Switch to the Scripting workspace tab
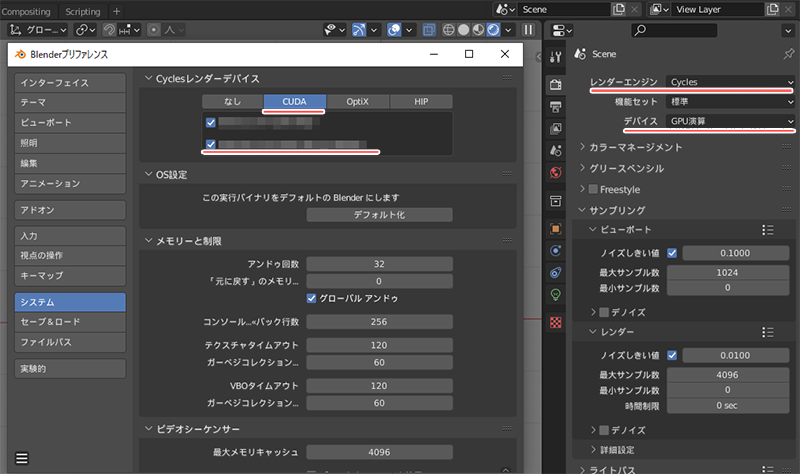The image size is (800, 474). pyautogui.click(x=83, y=10)
